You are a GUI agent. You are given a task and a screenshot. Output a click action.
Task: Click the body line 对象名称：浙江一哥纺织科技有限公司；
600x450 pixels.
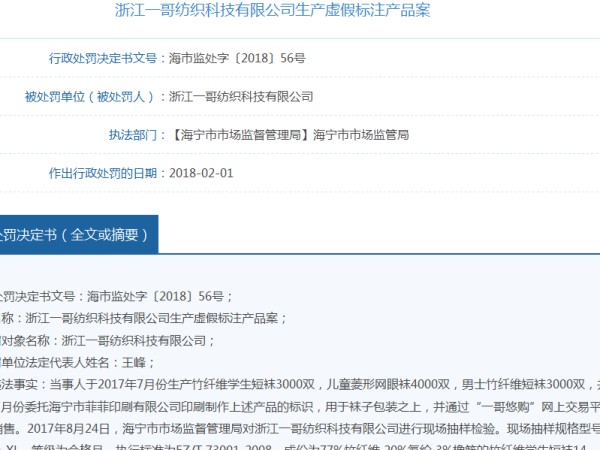point(108,341)
